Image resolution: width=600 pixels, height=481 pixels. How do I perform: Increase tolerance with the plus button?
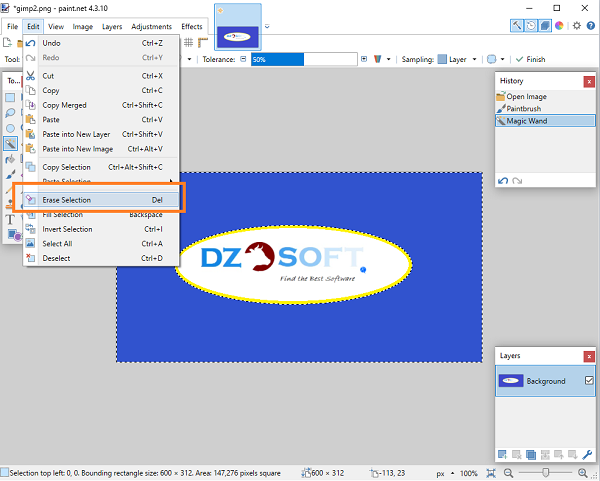pyautogui.click(x=364, y=59)
